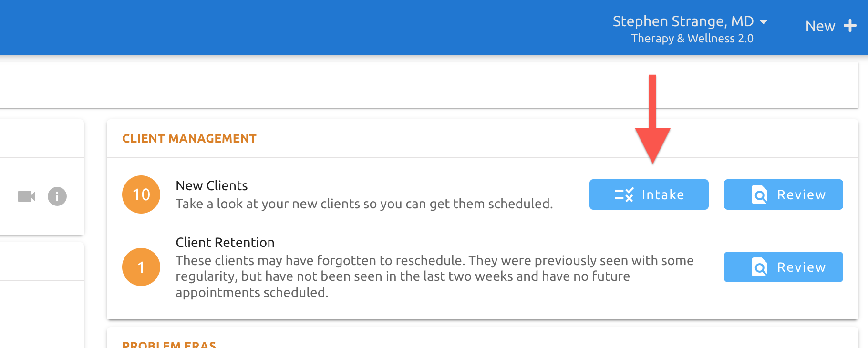
Task: Click the video camera icon in the sidebar
Action: (x=27, y=195)
